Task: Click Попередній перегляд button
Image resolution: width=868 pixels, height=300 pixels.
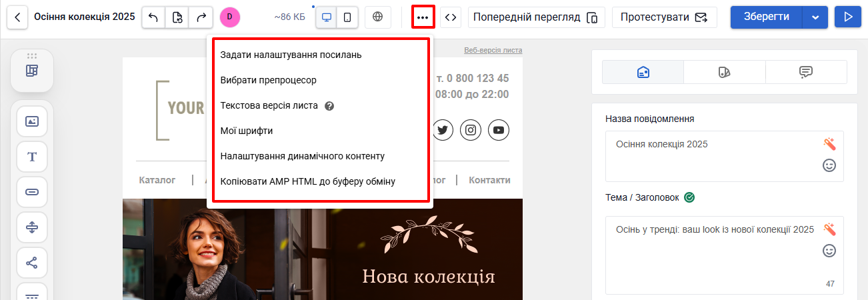Action: [536, 17]
